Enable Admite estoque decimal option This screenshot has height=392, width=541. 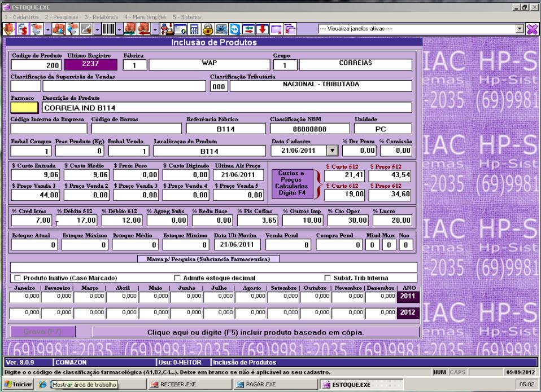click(178, 278)
